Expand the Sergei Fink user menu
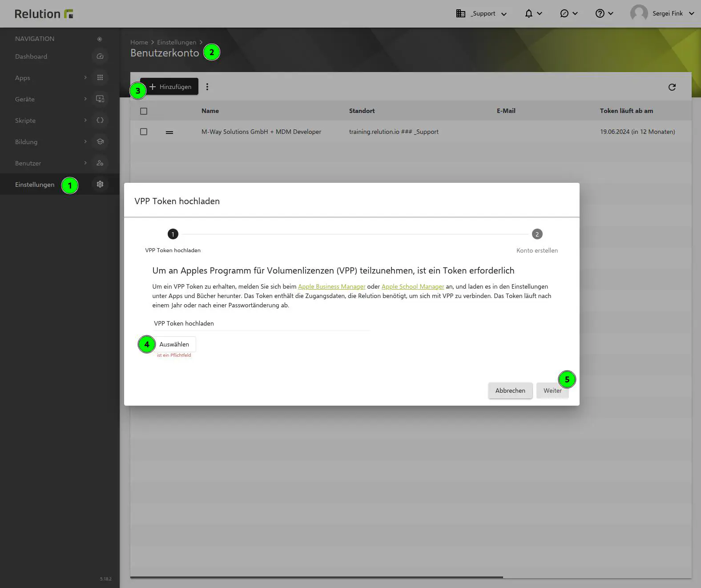 pos(662,14)
